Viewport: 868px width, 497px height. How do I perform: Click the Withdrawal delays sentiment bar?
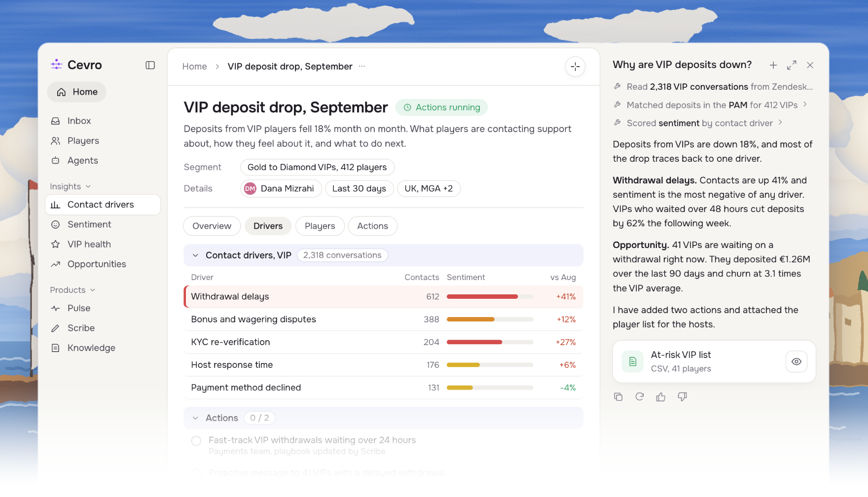(x=490, y=297)
